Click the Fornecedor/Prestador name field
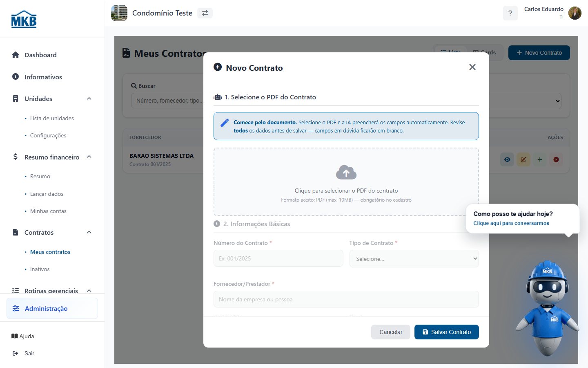Image resolution: width=588 pixels, height=368 pixels. coord(346,299)
